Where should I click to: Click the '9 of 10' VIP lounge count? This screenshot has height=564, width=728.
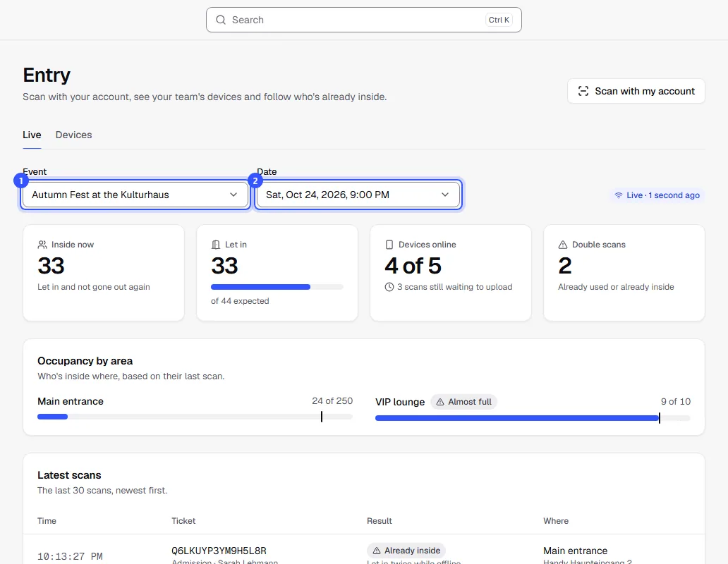pyautogui.click(x=676, y=402)
